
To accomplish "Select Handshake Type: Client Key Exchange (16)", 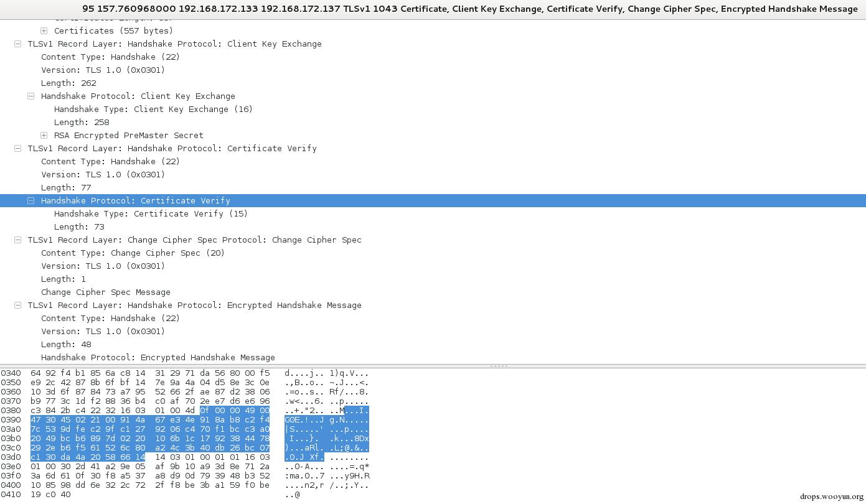I will click(153, 109).
